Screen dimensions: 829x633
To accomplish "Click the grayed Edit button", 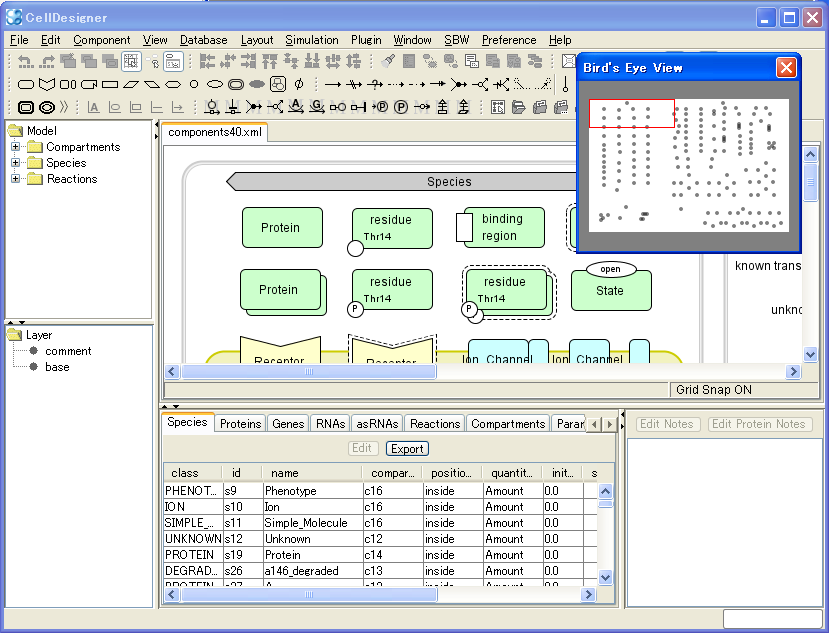I will pyautogui.click(x=362, y=448).
